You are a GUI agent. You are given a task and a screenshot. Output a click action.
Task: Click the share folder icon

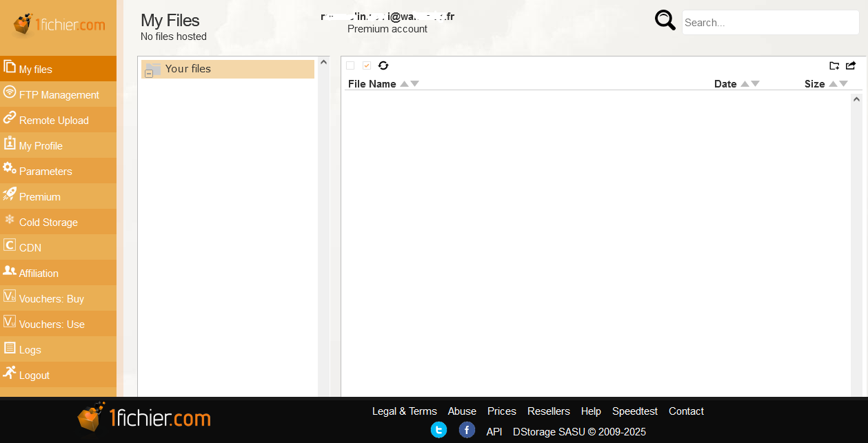pos(851,65)
